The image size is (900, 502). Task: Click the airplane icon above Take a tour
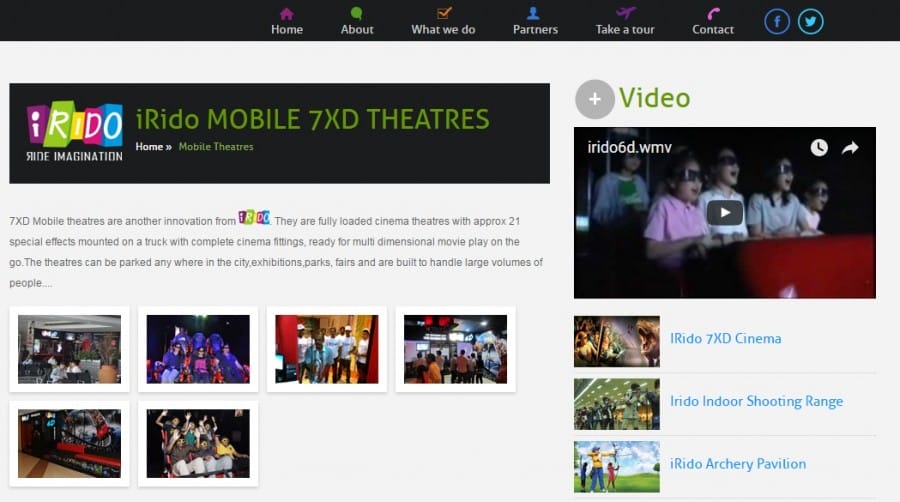(x=626, y=13)
